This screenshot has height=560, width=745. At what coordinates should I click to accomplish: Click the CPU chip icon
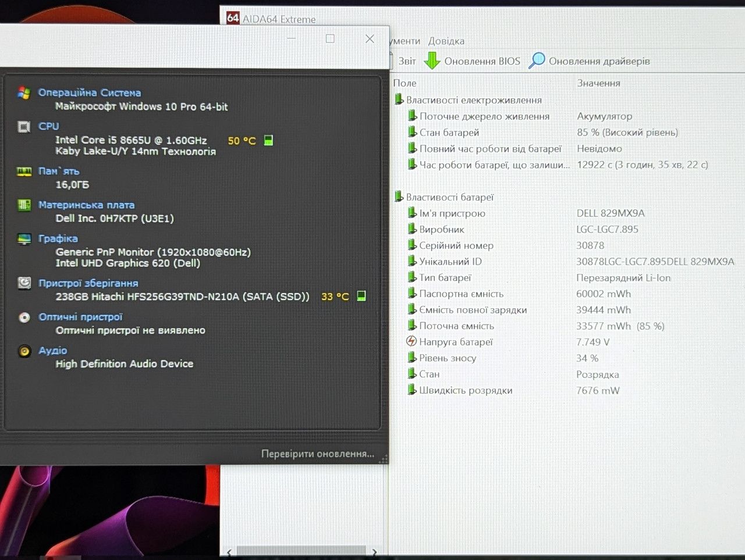(24, 127)
